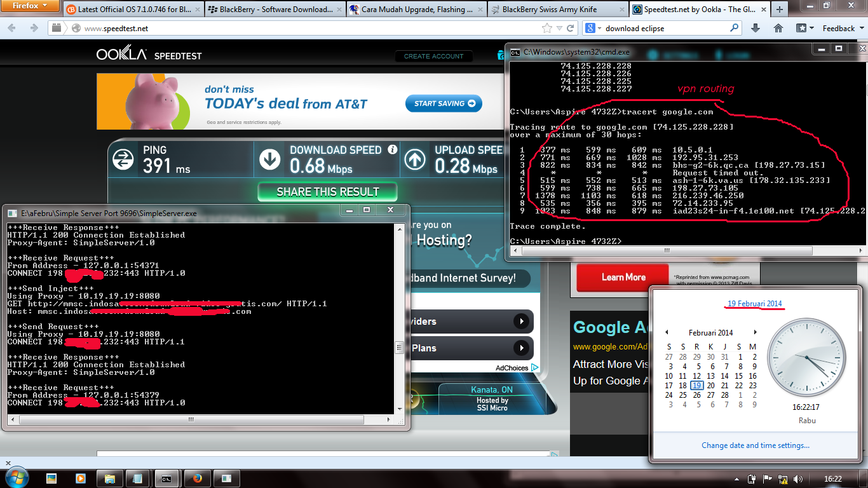Select day 28 in February calendar
The height and width of the screenshot is (488, 868).
pyautogui.click(x=724, y=395)
